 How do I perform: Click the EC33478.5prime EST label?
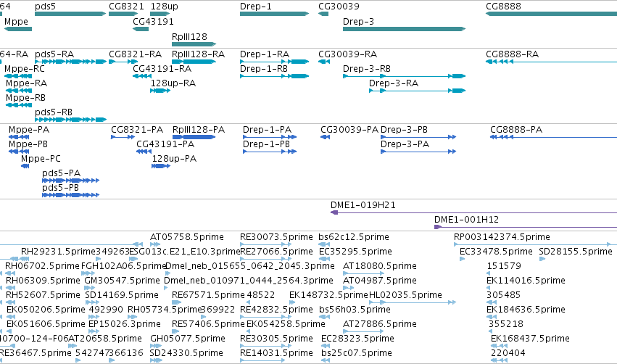(x=496, y=252)
